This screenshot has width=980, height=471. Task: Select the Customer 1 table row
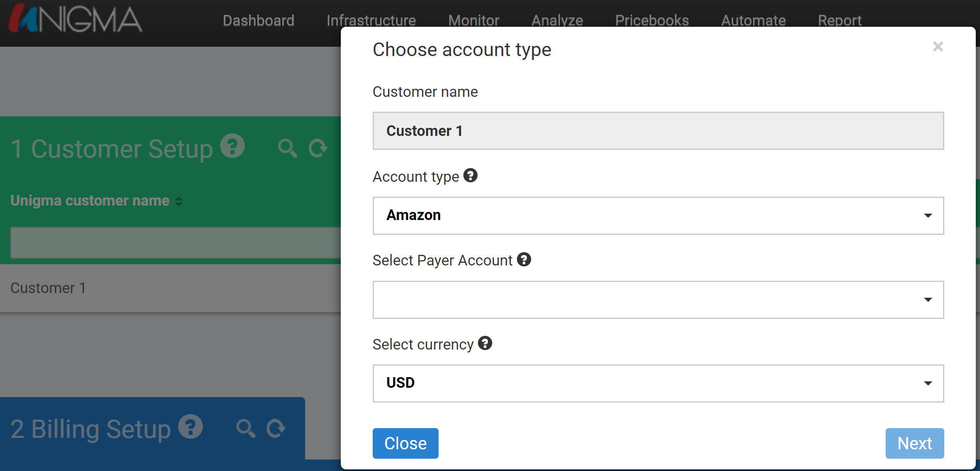pyautogui.click(x=170, y=288)
